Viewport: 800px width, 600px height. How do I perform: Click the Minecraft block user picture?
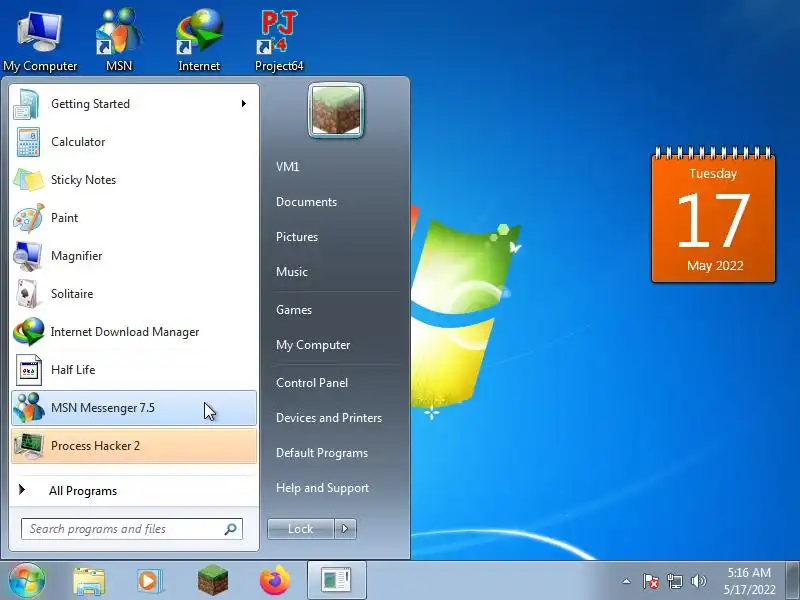(336, 110)
